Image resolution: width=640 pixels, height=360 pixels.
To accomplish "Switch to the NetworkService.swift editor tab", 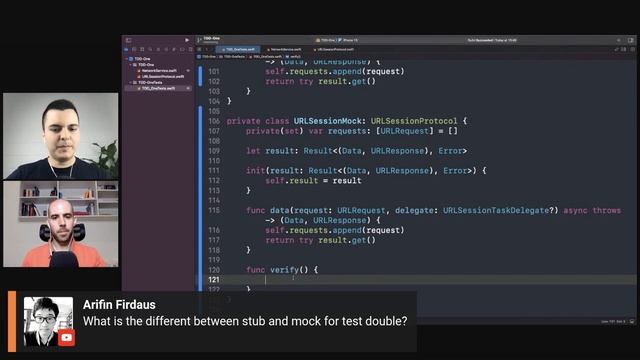I will tap(284, 49).
